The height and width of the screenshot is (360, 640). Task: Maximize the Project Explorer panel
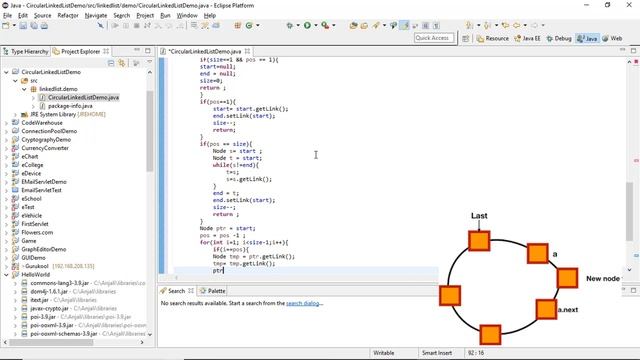[148, 51]
